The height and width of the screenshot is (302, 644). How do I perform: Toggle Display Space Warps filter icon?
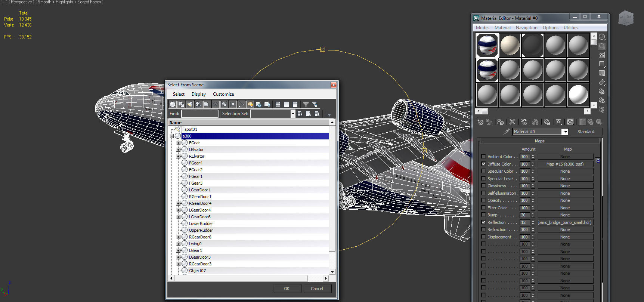pyautogui.click(x=216, y=104)
